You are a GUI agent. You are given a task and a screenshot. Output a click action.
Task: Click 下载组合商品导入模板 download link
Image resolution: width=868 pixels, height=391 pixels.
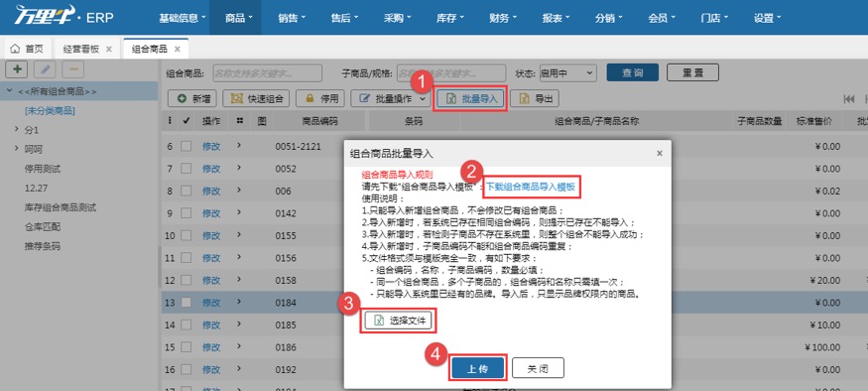tap(531, 188)
